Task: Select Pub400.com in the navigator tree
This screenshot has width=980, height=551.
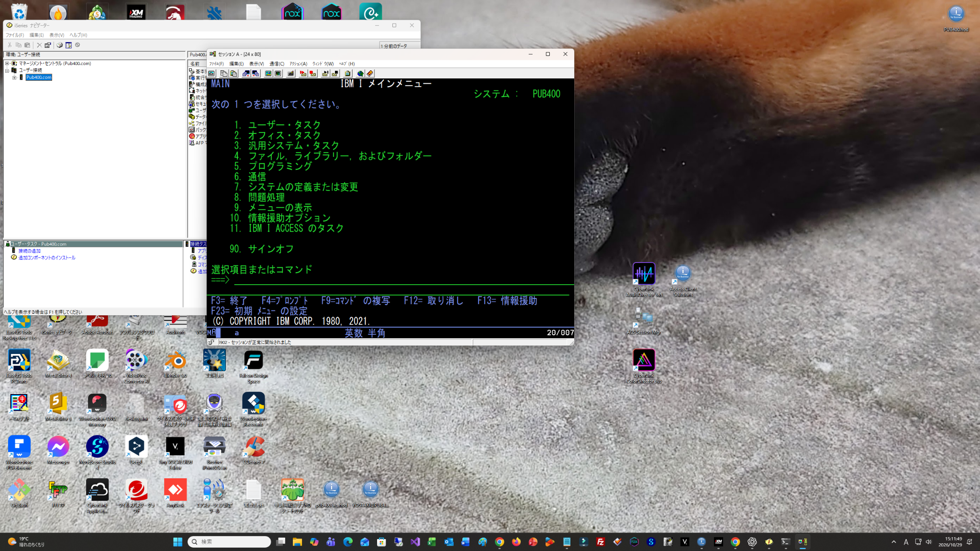Action: tap(39, 77)
